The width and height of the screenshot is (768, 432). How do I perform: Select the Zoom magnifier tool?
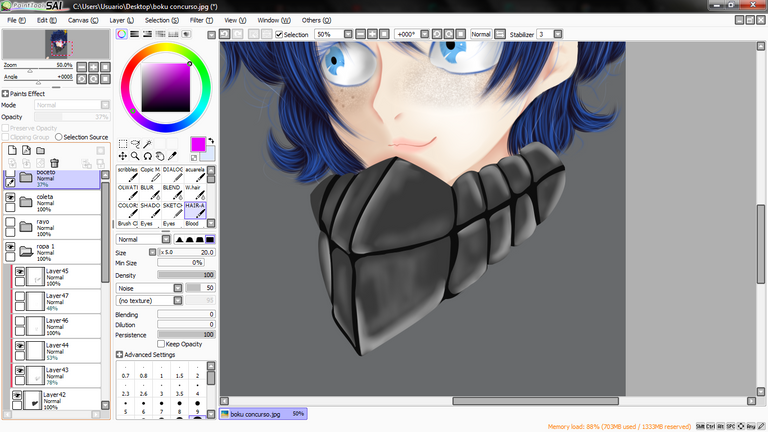pos(135,156)
